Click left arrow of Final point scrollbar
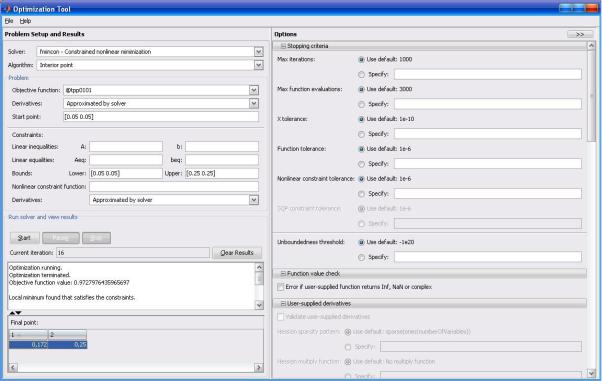This screenshot has width=602, height=381. pos(13,368)
